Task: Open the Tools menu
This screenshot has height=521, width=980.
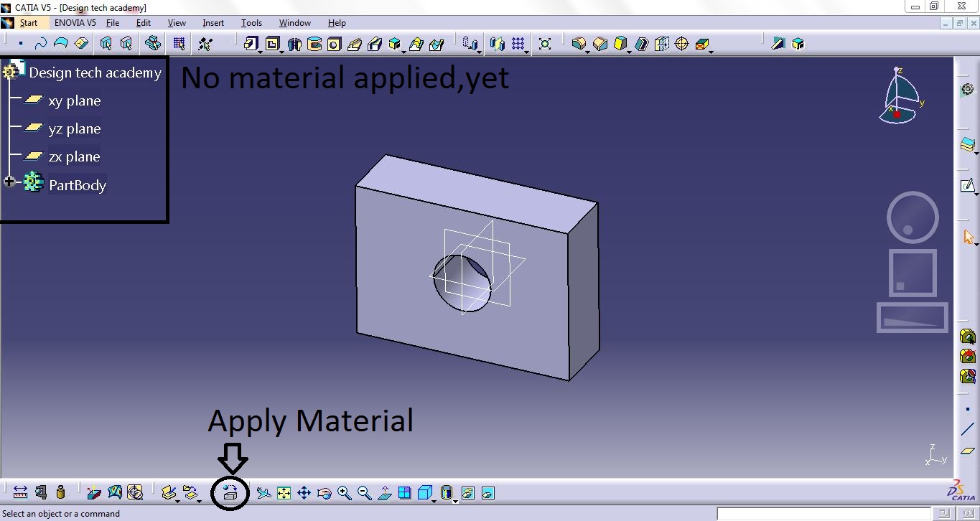Action: coord(251,22)
